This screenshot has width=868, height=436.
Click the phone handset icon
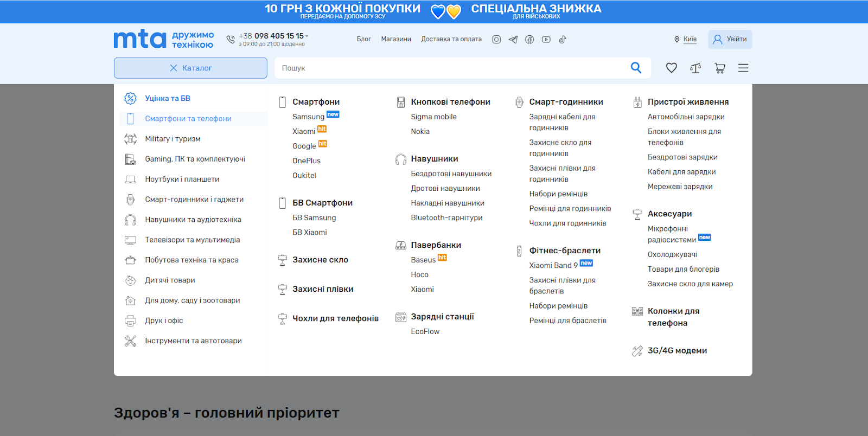[231, 39]
